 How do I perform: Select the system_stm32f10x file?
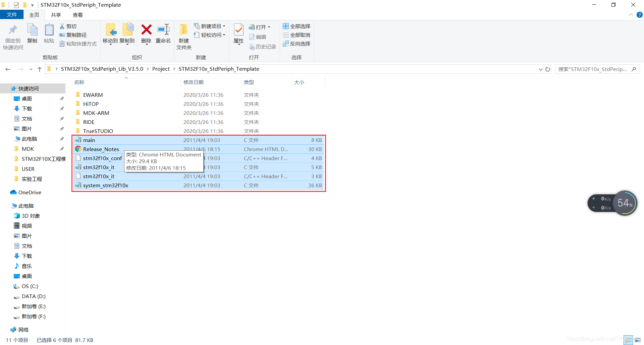coord(198,185)
